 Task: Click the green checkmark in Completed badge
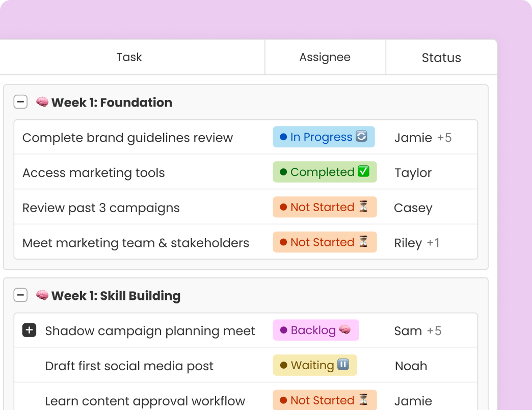363,172
